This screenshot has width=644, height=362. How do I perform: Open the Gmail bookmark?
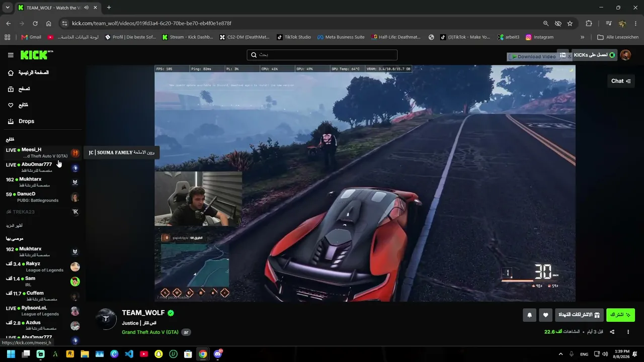point(31,37)
